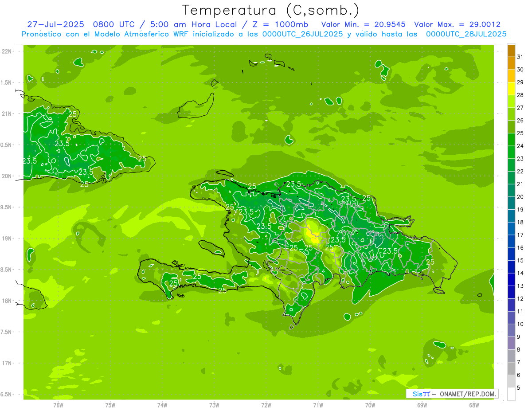Click legend value 30 on the color scale
The height and width of the screenshot is (411, 532).
520,70
